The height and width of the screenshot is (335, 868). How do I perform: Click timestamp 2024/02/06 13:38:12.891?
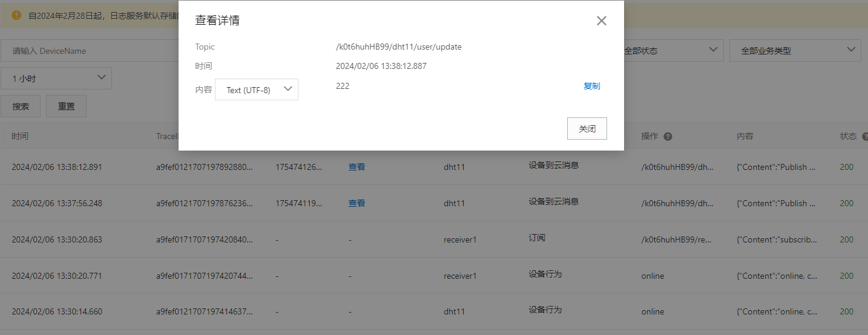click(x=57, y=167)
